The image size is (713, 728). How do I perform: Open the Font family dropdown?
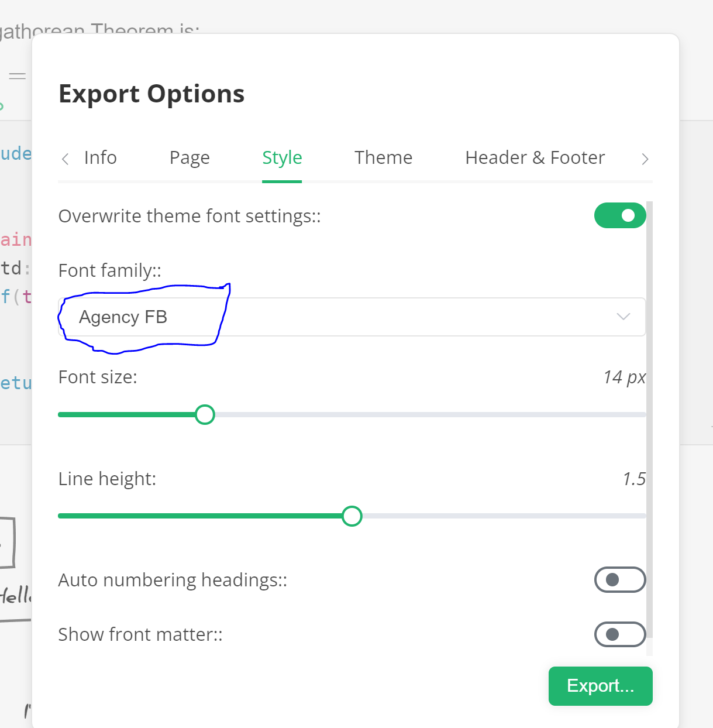tap(351, 317)
